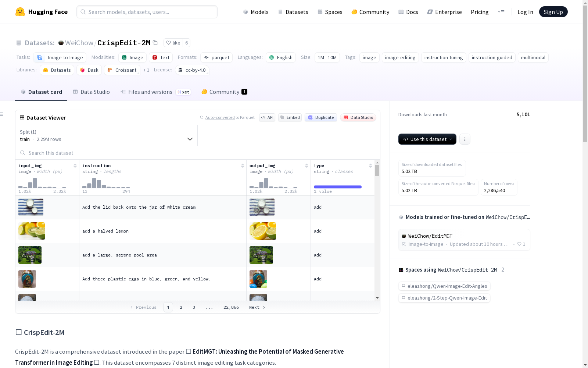Open Docs in the top navigation
This screenshot has width=588, height=368.
(408, 12)
